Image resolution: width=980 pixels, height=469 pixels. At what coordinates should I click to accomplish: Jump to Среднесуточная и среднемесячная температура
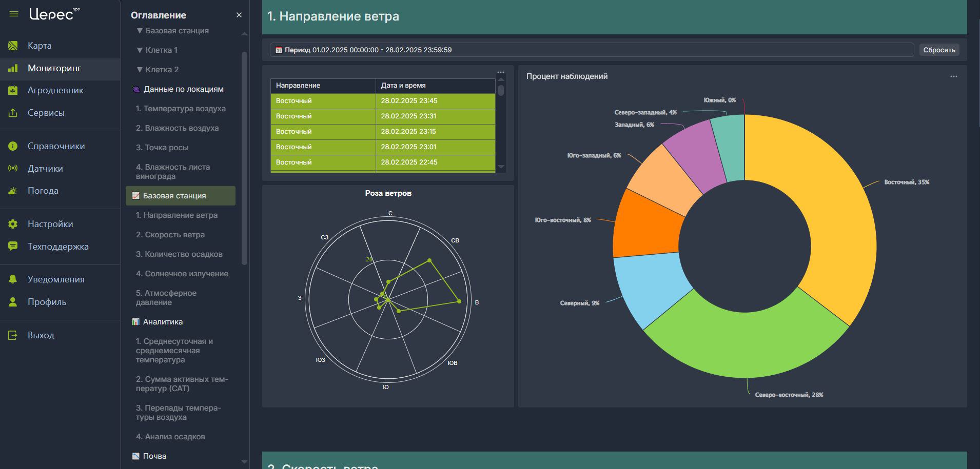pos(174,351)
